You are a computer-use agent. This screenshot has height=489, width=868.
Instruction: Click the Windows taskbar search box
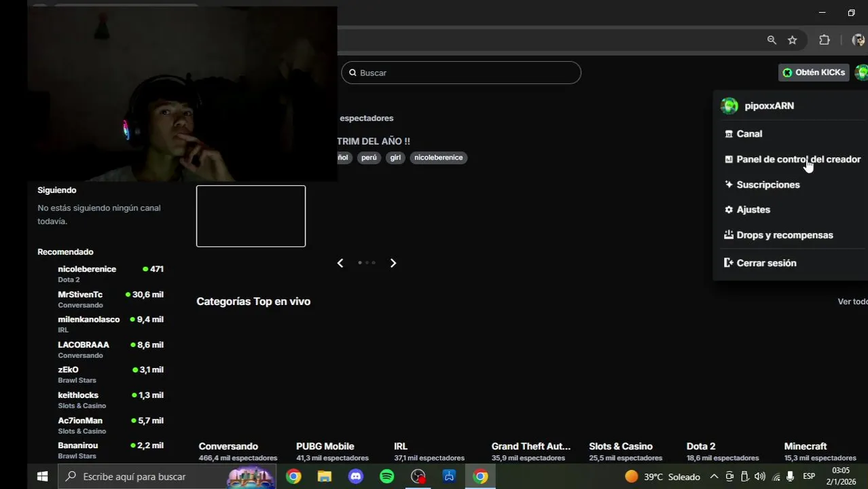tap(166, 477)
